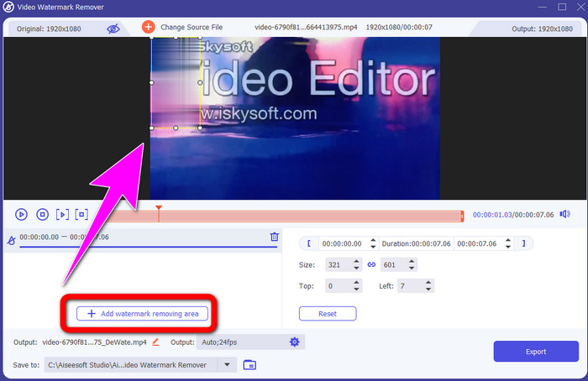The image size is (588, 381).
Task: Maximize the Video Watermark Remover window
Action: tap(562, 7)
